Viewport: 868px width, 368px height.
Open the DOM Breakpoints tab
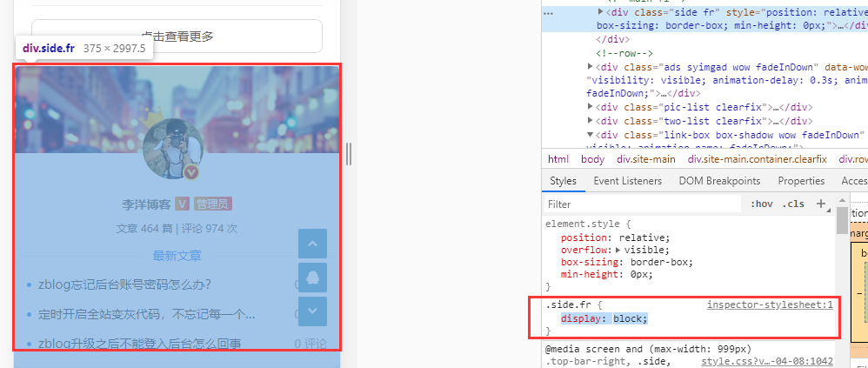719,181
